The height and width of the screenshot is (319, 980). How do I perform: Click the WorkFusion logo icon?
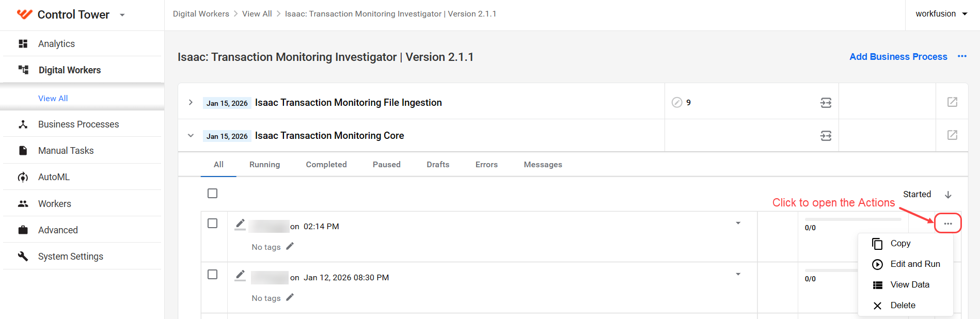point(24,14)
